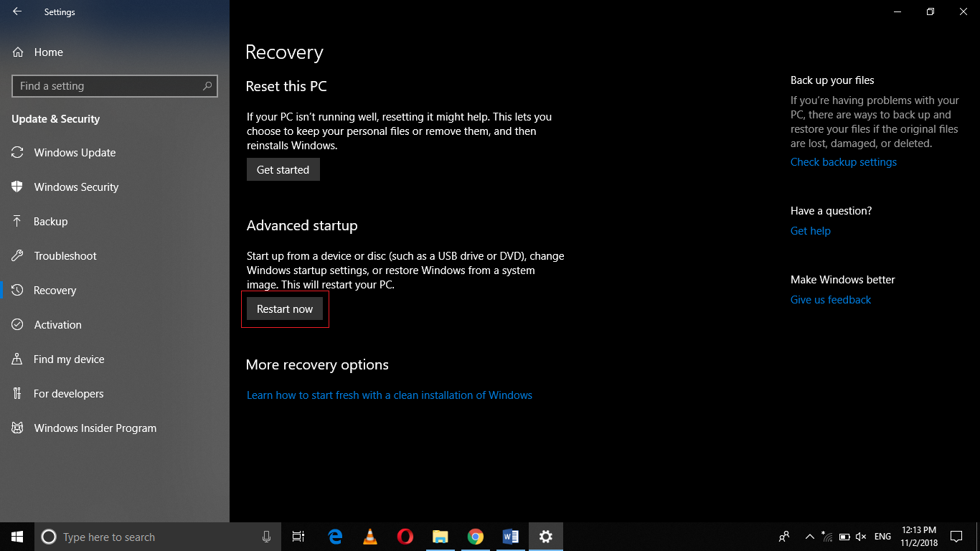The image size is (980, 551).
Task: Select the Windows Insider Program cat icon
Action: pyautogui.click(x=17, y=428)
